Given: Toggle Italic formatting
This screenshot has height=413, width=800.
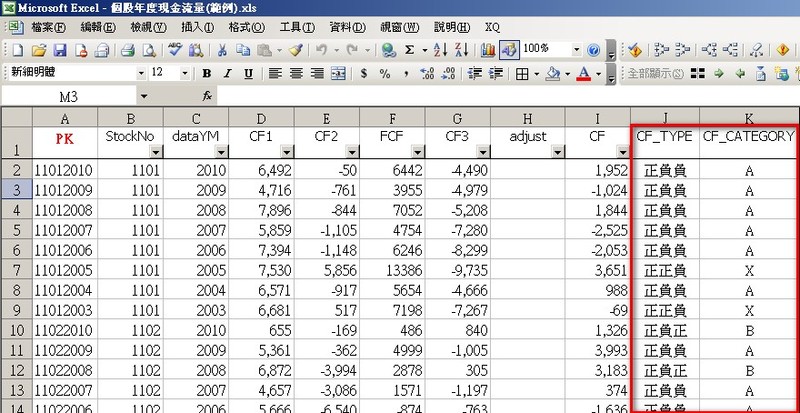Looking at the screenshot, I should (x=228, y=74).
